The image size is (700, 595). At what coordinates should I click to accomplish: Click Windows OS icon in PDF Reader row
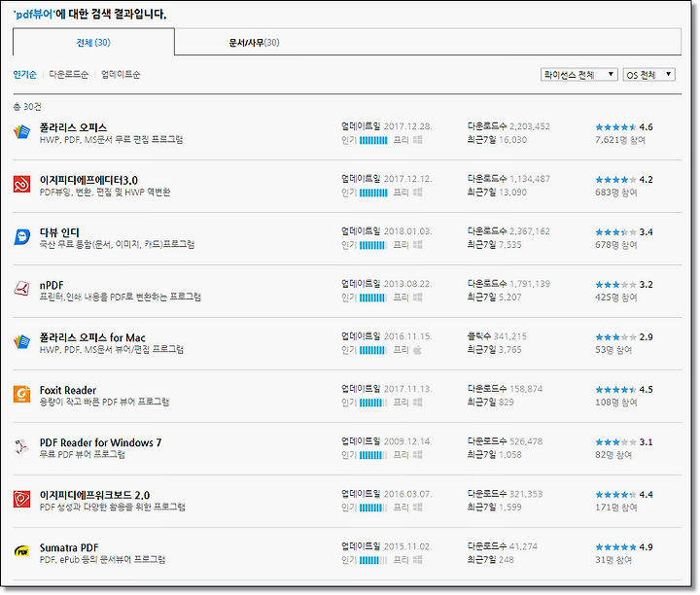[x=417, y=455]
